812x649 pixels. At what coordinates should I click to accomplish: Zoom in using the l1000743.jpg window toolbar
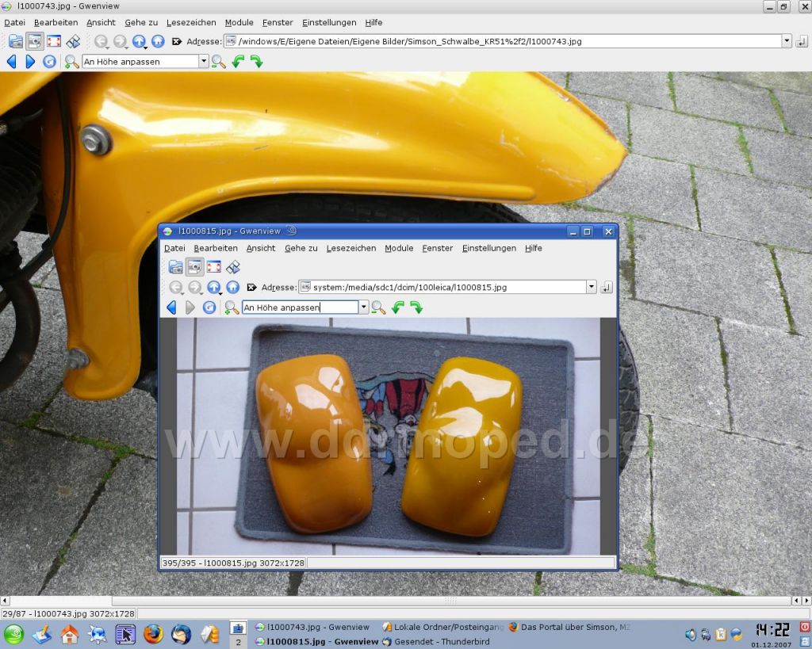pyautogui.click(x=72, y=62)
